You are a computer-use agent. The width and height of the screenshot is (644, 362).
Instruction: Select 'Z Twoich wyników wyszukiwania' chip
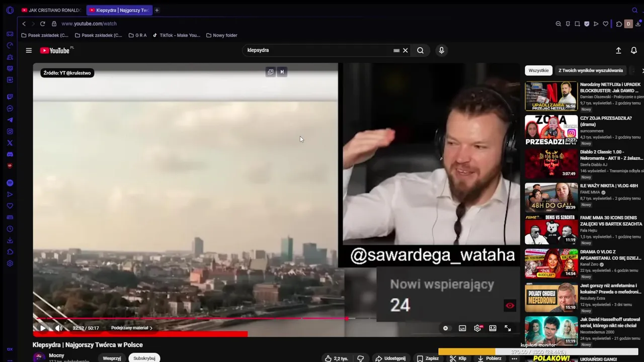tap(591, 70)
